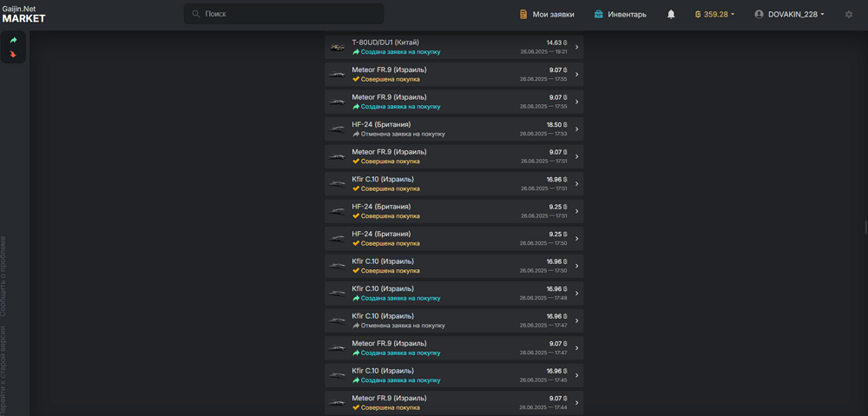Click the green arrow icon in Kfir C.10 17:45 row
868x416 pixels.
pos(356,380)
